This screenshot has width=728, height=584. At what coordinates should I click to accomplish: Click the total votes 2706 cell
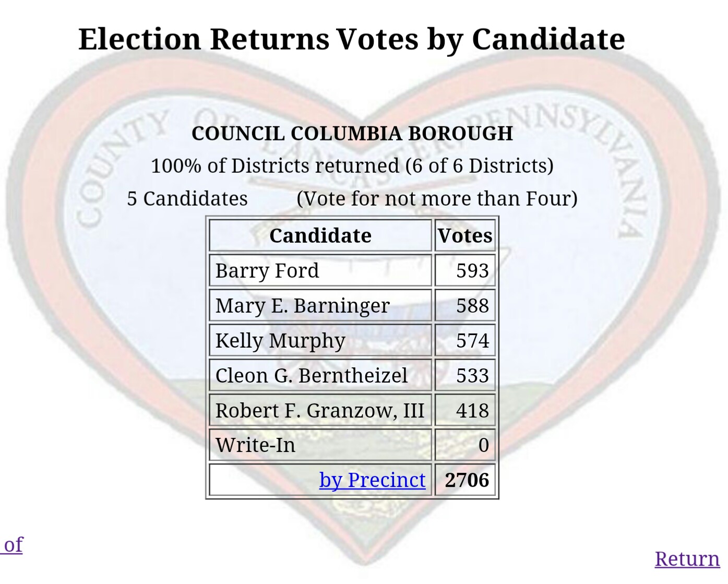coord(467,480)
